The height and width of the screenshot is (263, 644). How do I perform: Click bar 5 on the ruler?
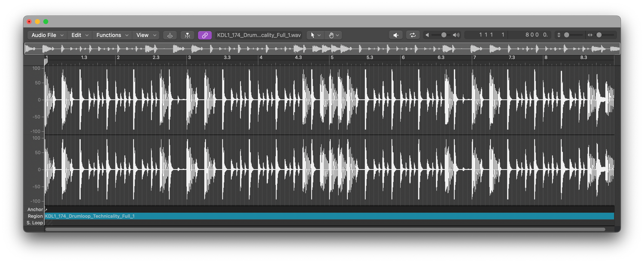pyautogui.click(x=331, y=57)
